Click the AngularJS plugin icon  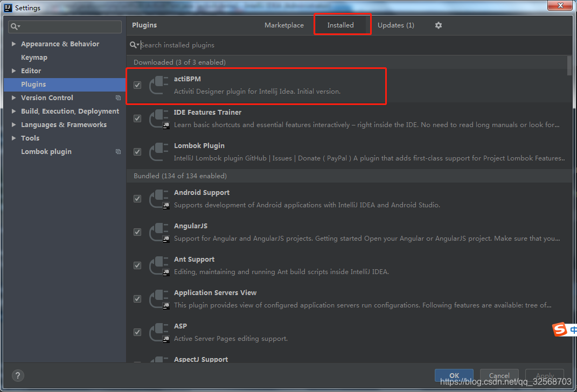click(x=158, y=232)
